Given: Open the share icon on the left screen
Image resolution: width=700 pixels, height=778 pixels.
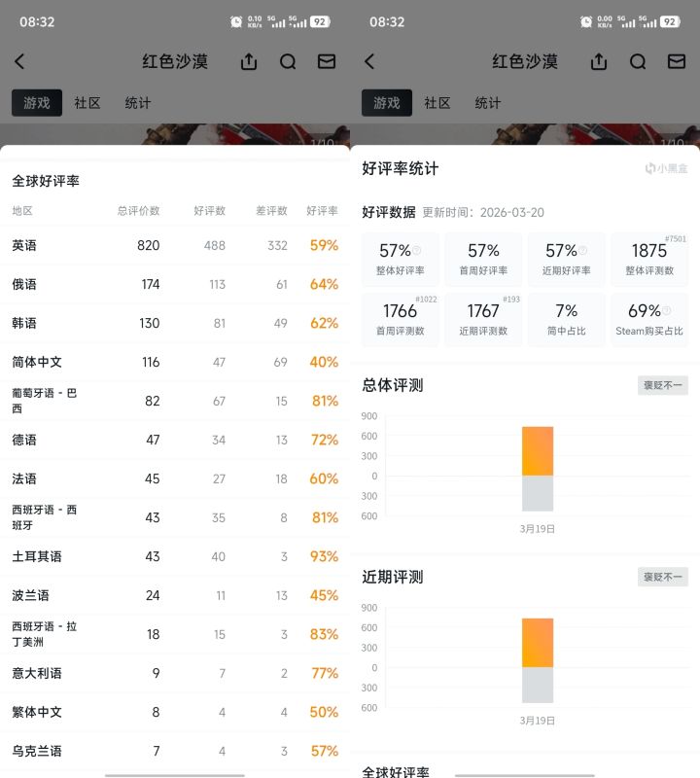Looking at the screenshot, I should [x=249, y=61].
